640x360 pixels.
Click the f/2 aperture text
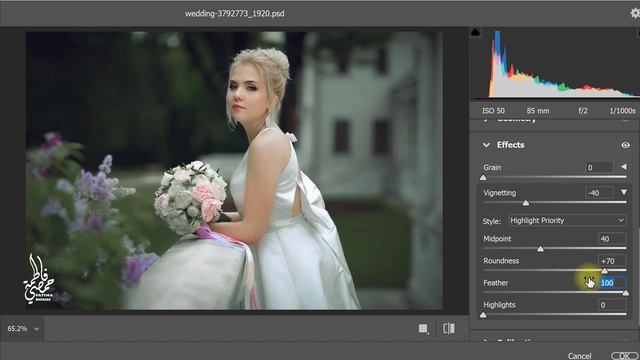(583, 111)
